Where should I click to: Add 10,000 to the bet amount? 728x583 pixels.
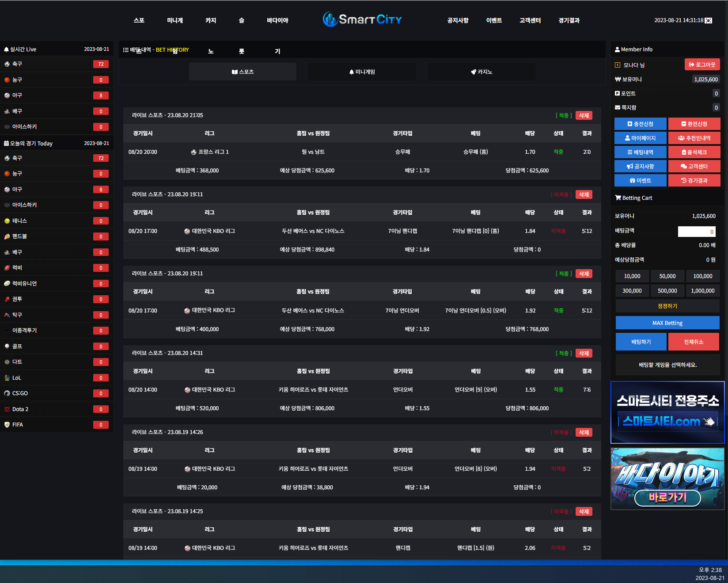pyautogui.click(x=632, y=276)
